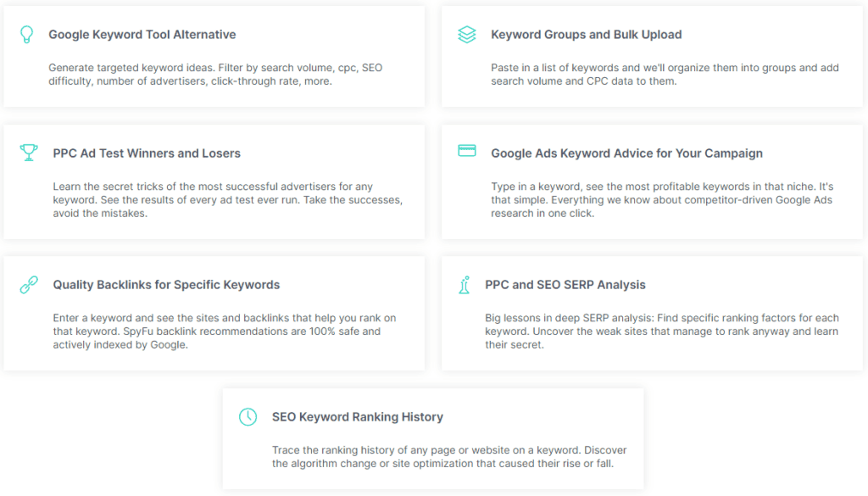Open Google Ads Keyword Advice for Your Campaign

[x=626, y=153]
